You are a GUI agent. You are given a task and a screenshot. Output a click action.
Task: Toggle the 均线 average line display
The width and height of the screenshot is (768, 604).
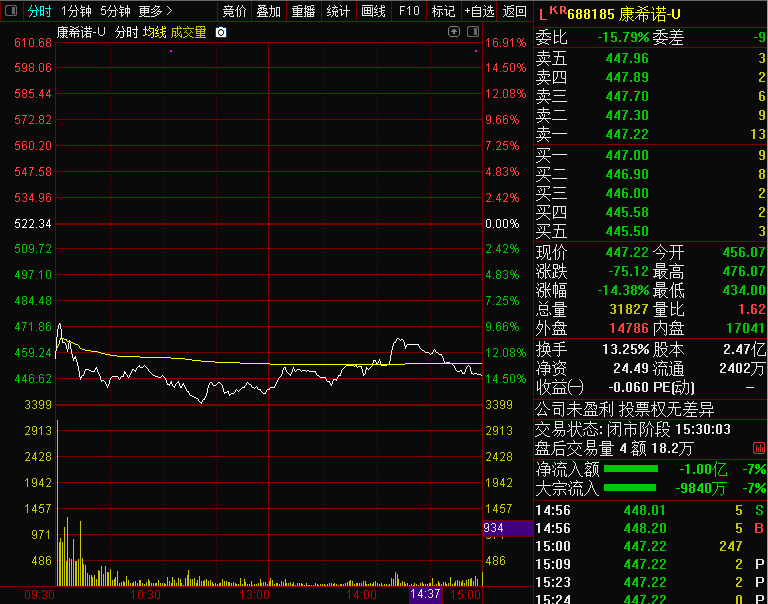pyautogui.click(x=154, y=32)
